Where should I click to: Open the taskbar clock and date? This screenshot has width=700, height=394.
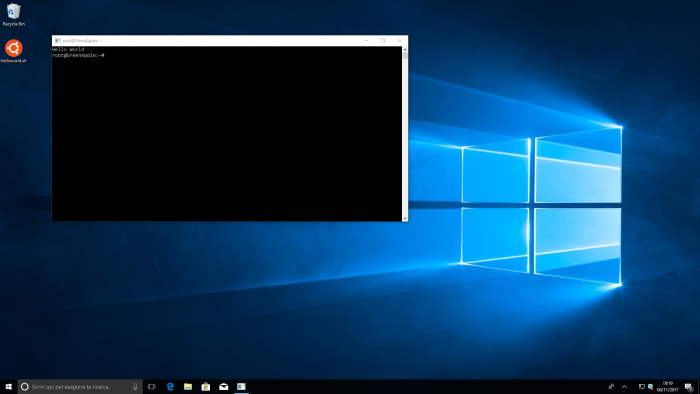[x=667, y=386]
